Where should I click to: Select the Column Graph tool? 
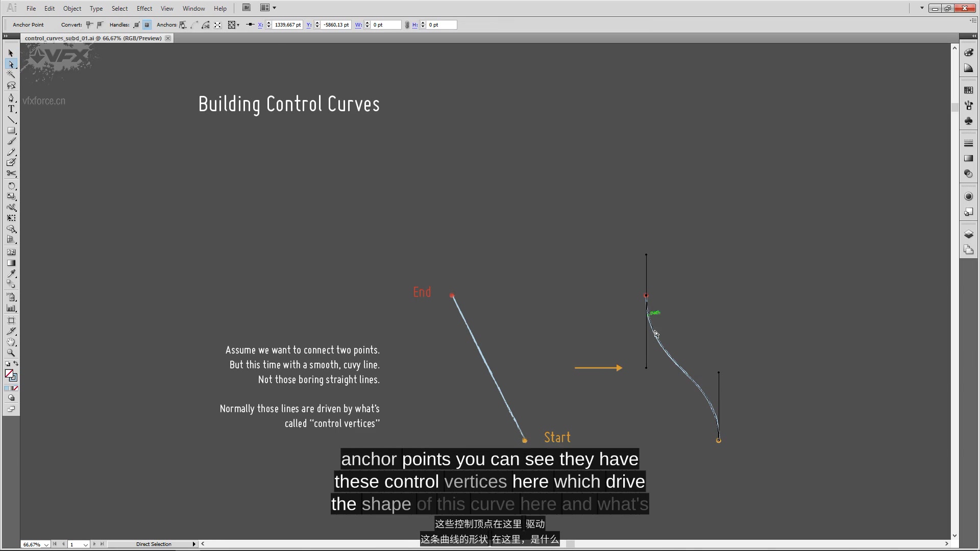pos(11,308)
